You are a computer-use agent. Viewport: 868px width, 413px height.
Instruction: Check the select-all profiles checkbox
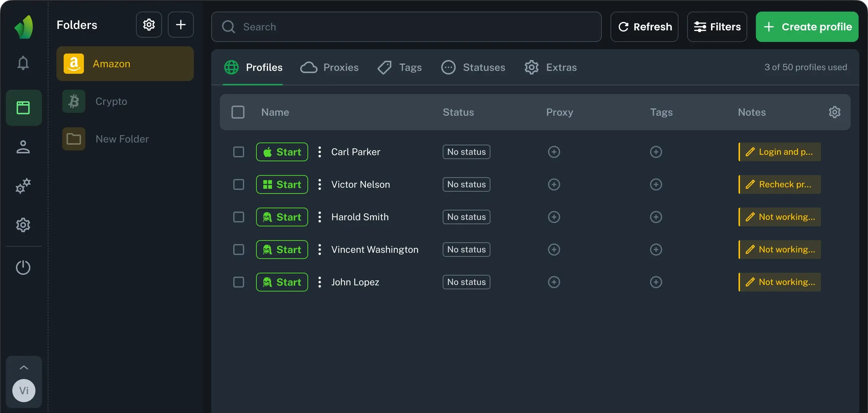[x=238, y=112]
